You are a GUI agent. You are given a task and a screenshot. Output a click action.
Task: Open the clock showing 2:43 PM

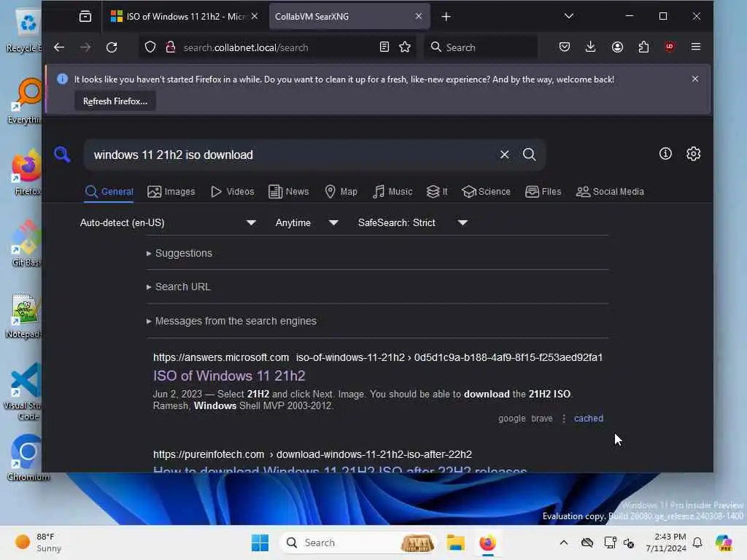tap(665, 542)
